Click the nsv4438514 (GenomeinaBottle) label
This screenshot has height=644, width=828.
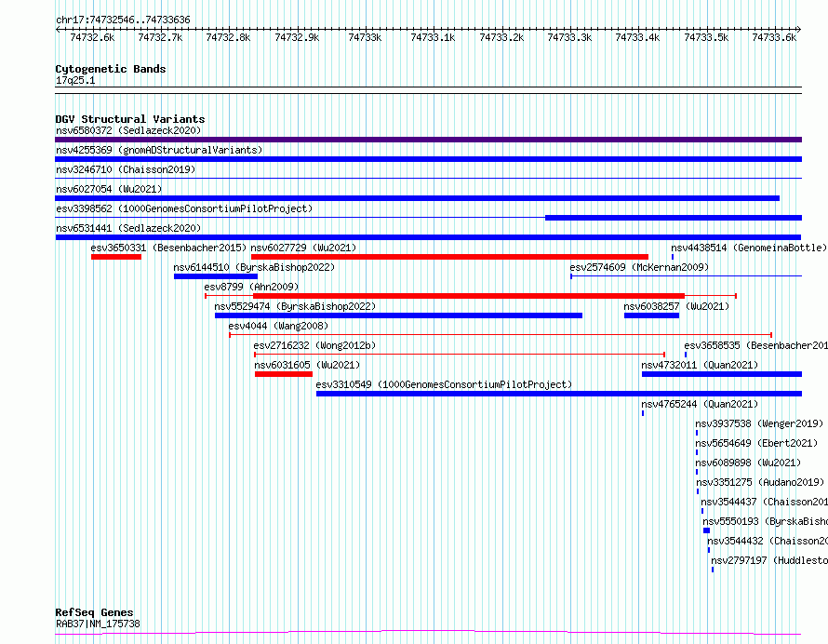click(x=749, y=248)
